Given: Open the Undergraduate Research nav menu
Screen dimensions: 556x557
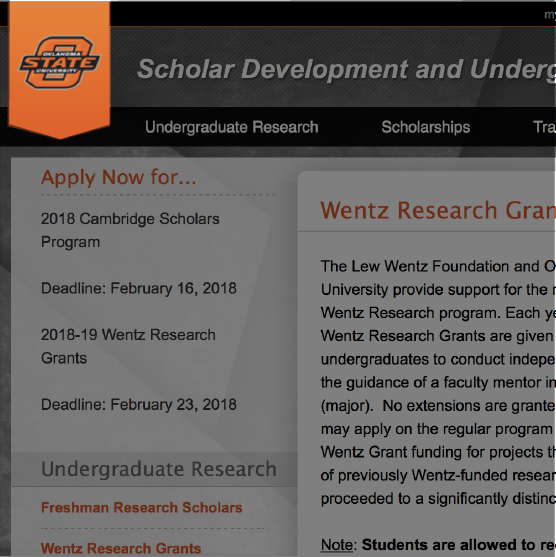Looking at the screenshot, I should pyautogui.click(x=232, y=127).
